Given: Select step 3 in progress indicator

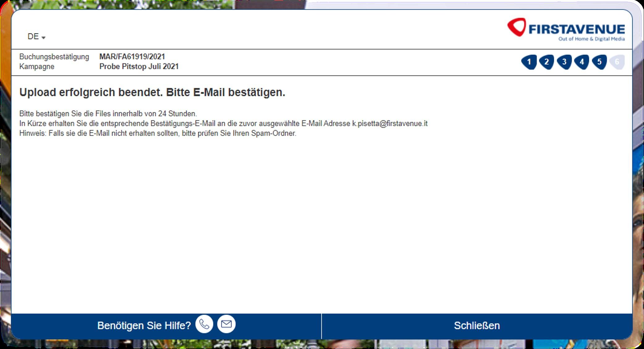Looking at the screenshot, I should [564, 62].
